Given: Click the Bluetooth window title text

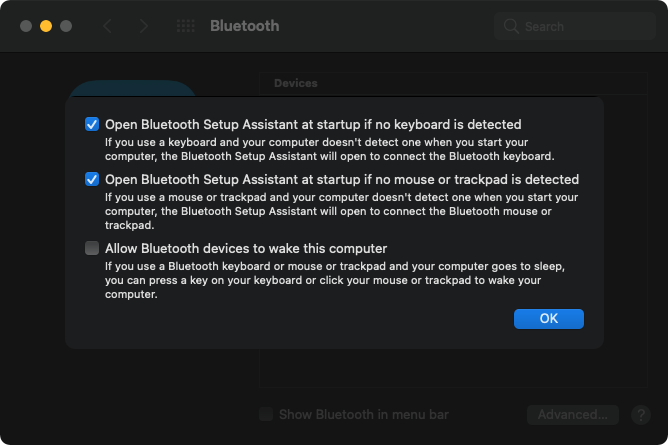Looking at the screenshot, I should tap(244, 26).
